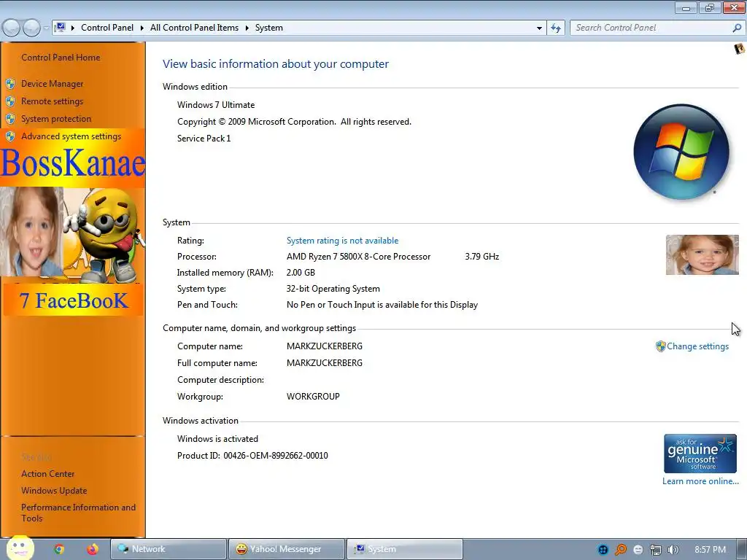Go forward with the Forward arrow button

(31, 28)
